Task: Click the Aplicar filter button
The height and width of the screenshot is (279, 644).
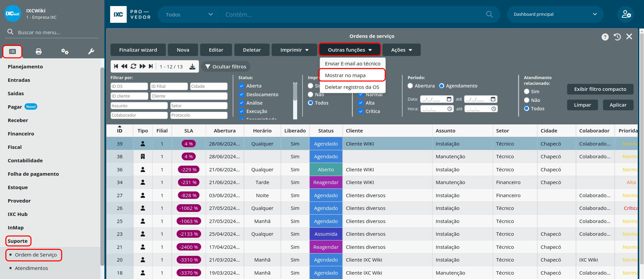Action: 618,105
